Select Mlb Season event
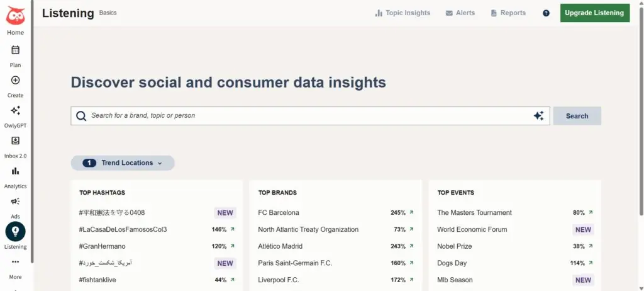Viewport: 644px width, 291px height. click(455, 280)
